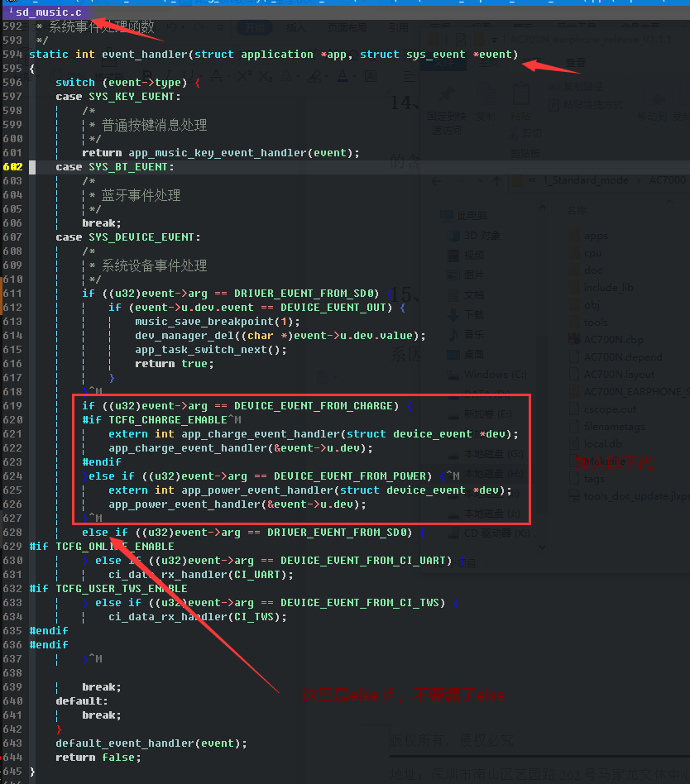Go back using Explorer's back arrow
Screen dimensions: 690x784
coord(436,180)
